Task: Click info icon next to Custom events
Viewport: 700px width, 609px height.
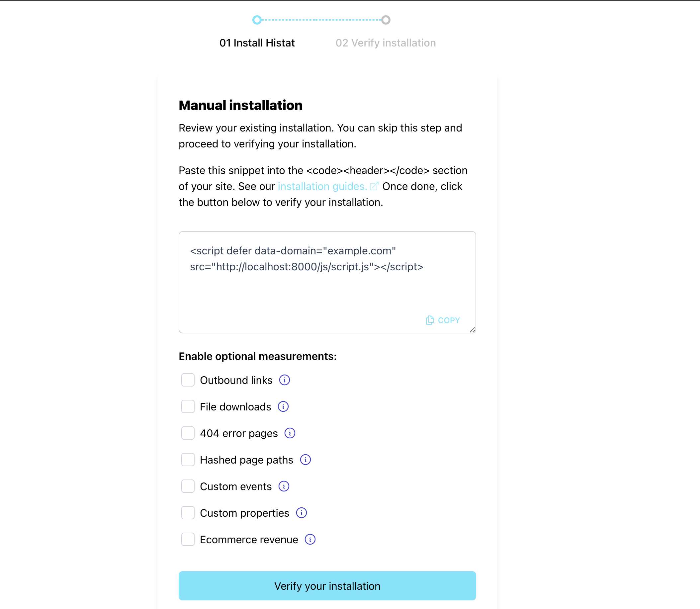Action: coord(284,486)
